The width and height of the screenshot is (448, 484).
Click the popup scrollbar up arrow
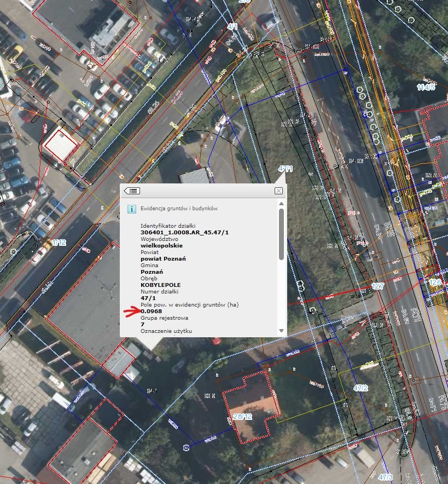(281, 205)
